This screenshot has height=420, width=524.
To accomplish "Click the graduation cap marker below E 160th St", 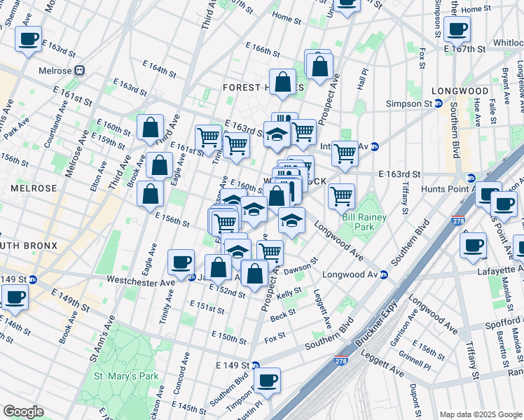I will (x=254, y=210).
